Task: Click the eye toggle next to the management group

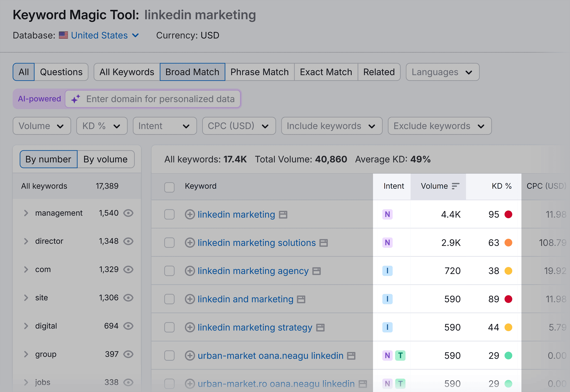Action: 129,213
